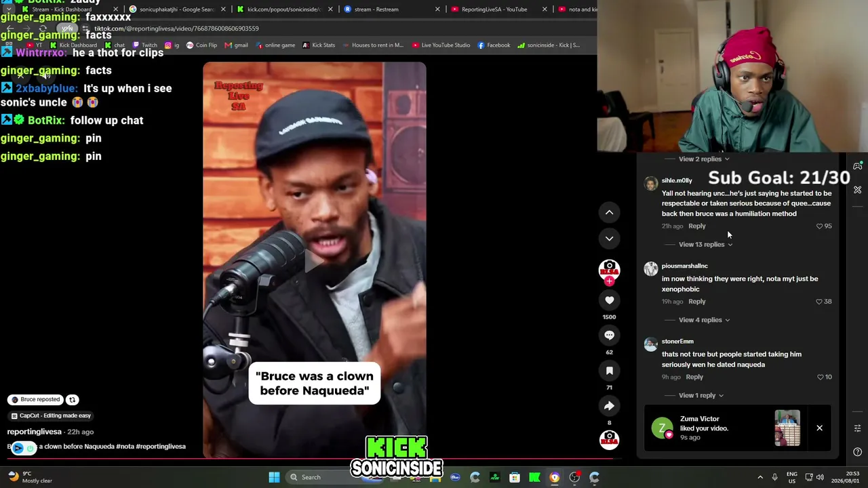Show hidden system tray icons
The image size is (868, 488).
point(760,477)
